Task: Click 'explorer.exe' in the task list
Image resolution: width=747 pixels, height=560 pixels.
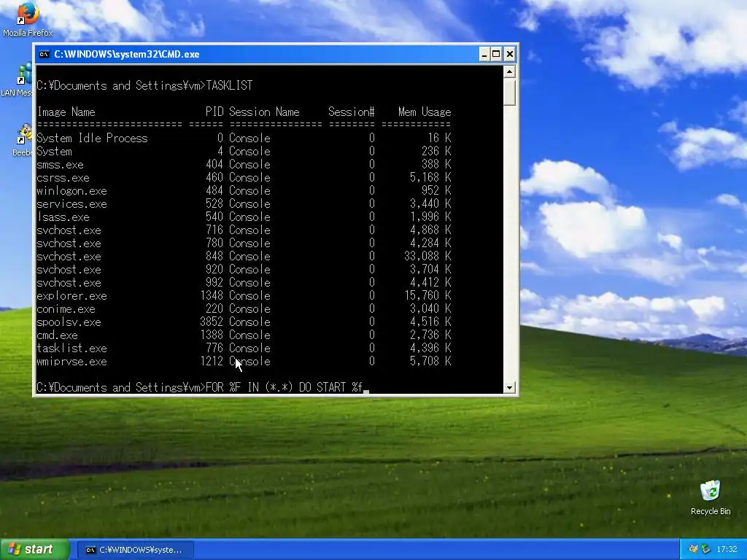Action: tap(72, 296)
